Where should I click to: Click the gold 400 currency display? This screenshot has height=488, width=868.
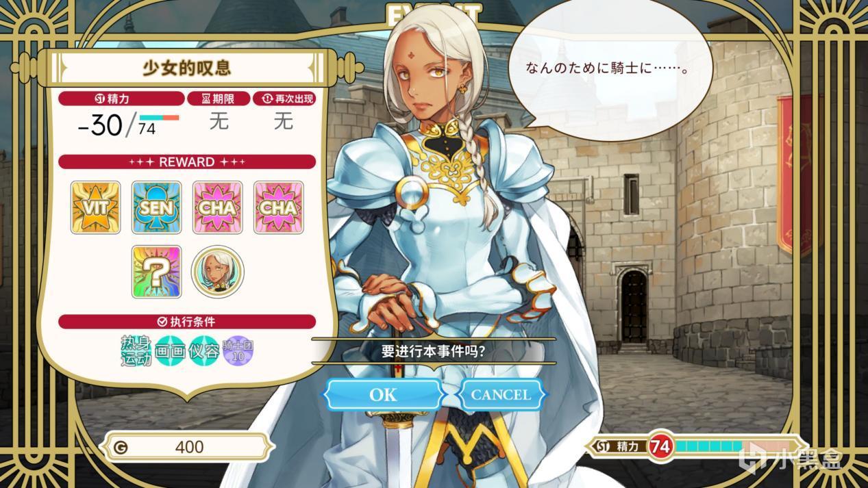(x=188, y=447)
